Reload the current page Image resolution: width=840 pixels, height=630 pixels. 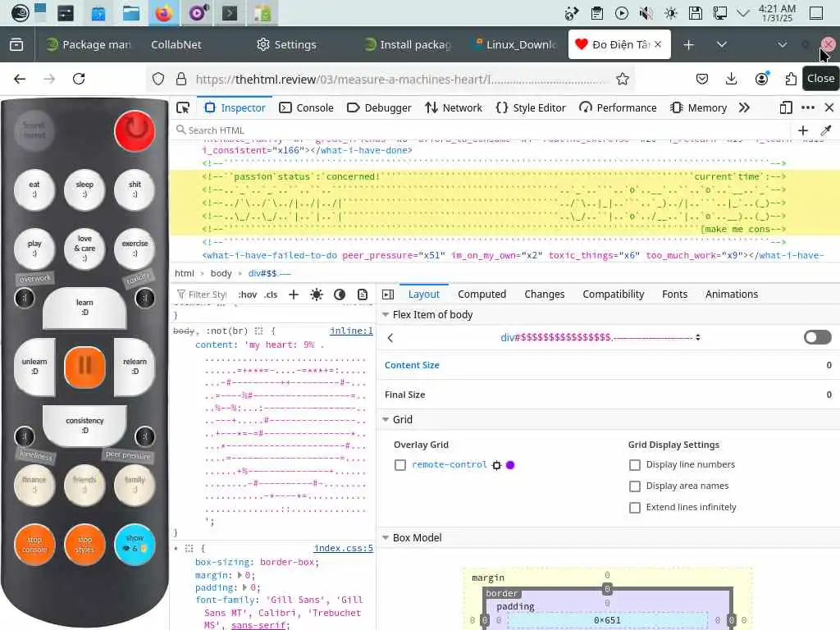coord(79,80)
